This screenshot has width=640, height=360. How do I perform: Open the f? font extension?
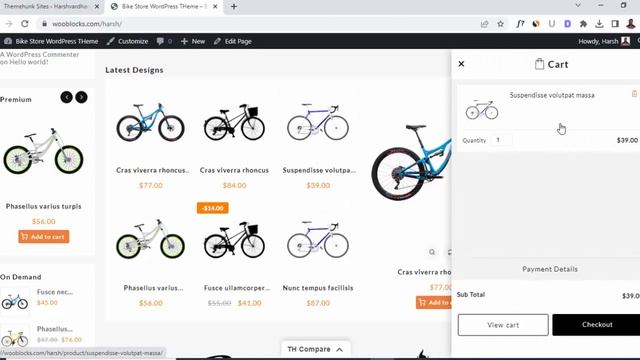(x=520, y=24)
